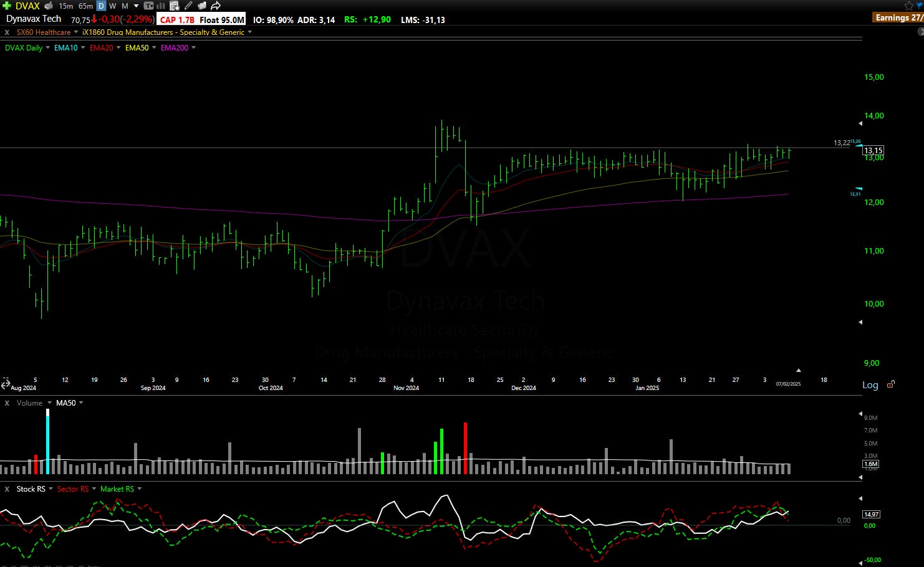Click the 13,22 horizontal line price label
The width and height of the screenshot is (924, 567).
842,143
